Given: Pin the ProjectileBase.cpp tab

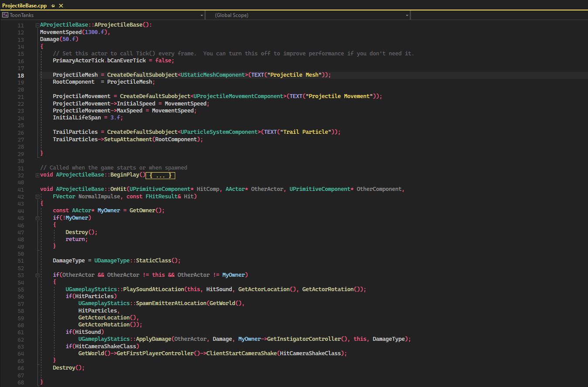Looking at the screenshot, I should click(53, 6).
